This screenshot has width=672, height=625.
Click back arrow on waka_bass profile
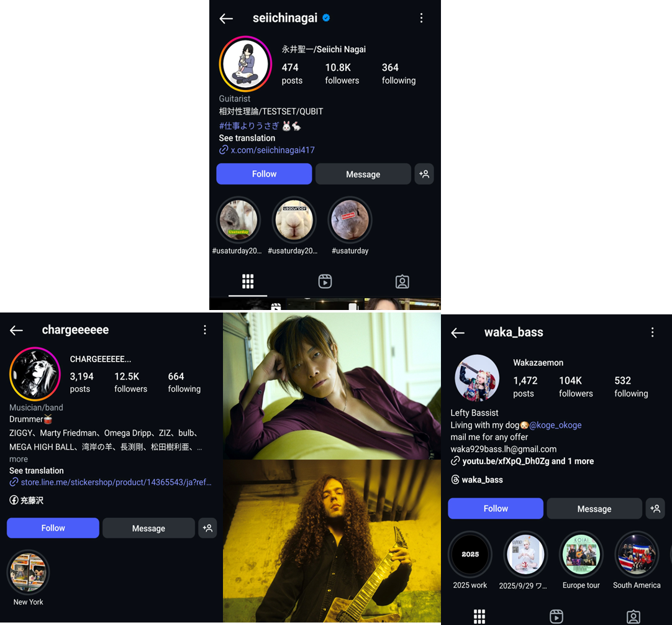tap(458, 333)
